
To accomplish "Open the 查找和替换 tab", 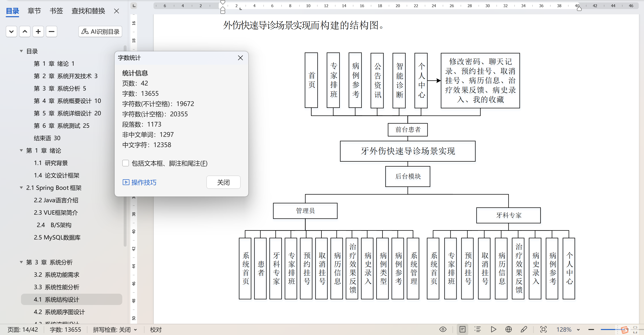I will click(x=88, y=11).
